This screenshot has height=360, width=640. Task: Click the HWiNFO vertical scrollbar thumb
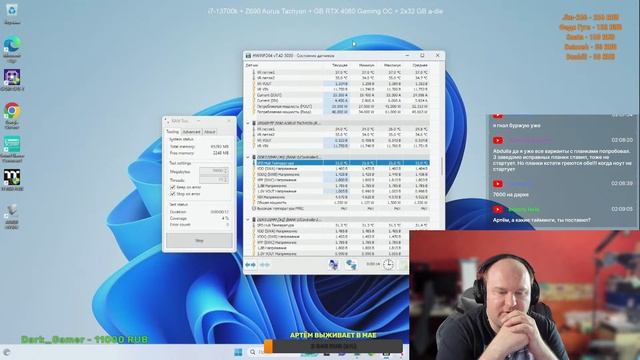click(442, 167)
